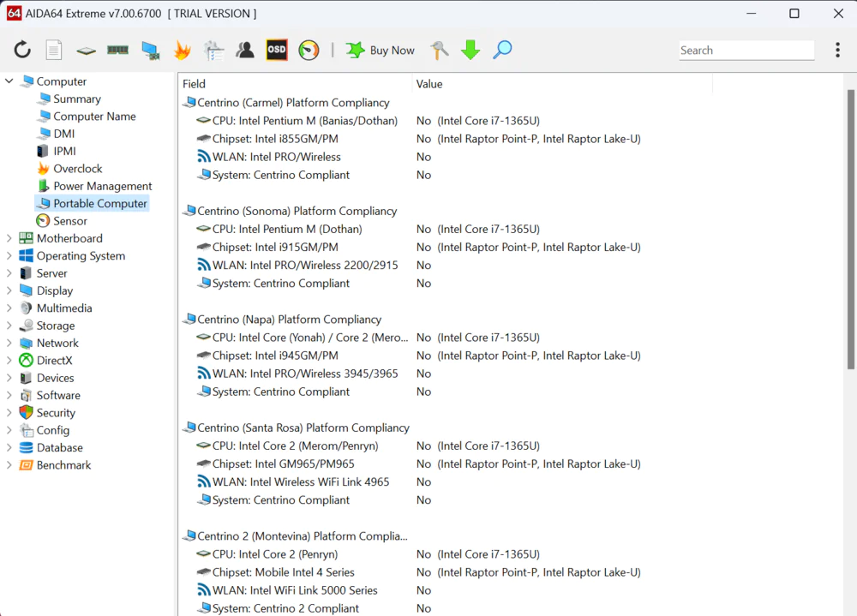The height and width of the screenshot is (616, 857).
Task: Select row Chipset: Mobile Intel 4 Series
Action: click(x=283, y=572)
